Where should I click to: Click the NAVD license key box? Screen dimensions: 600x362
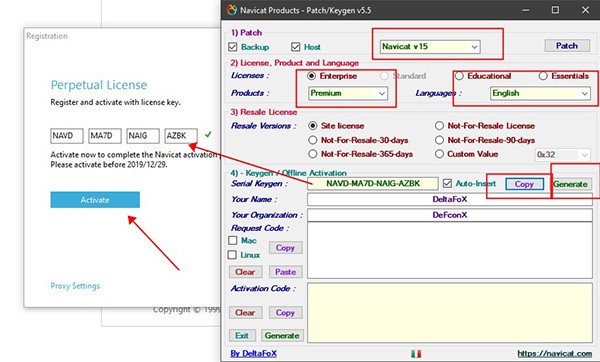click(x=67, y=136)
